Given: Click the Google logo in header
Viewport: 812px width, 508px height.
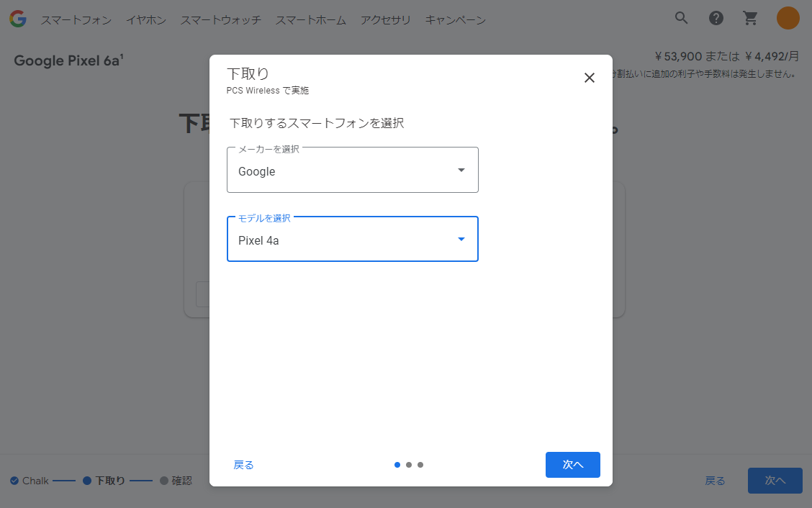Looking at the screenshot, I should (17, 19).
